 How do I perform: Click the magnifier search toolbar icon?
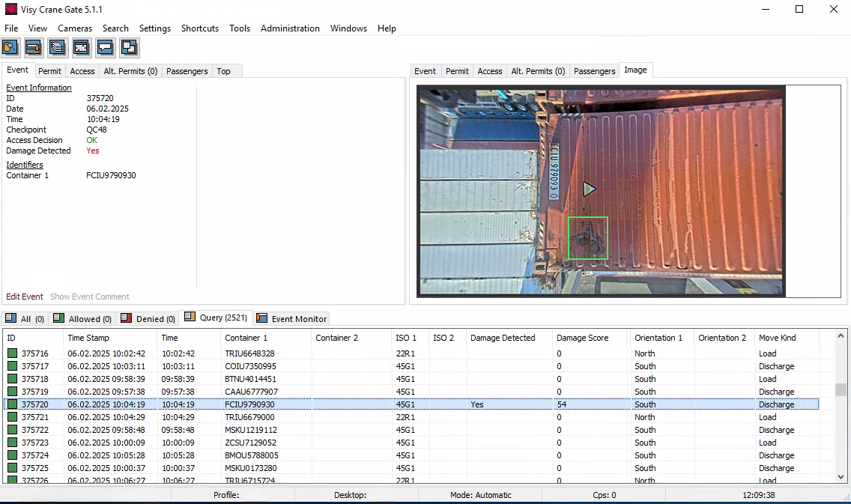[x=10, y=48]
